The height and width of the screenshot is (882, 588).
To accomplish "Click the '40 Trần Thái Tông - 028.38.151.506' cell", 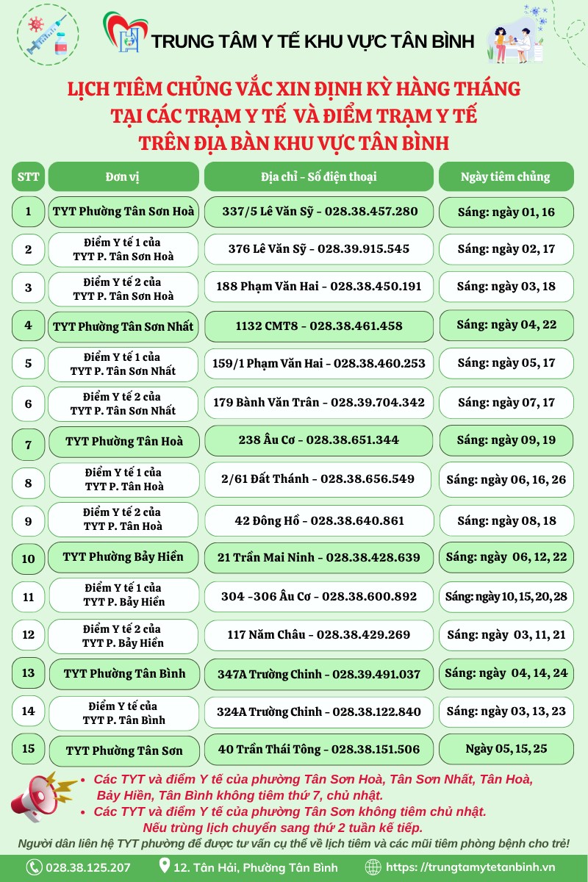I will (318, 749).
